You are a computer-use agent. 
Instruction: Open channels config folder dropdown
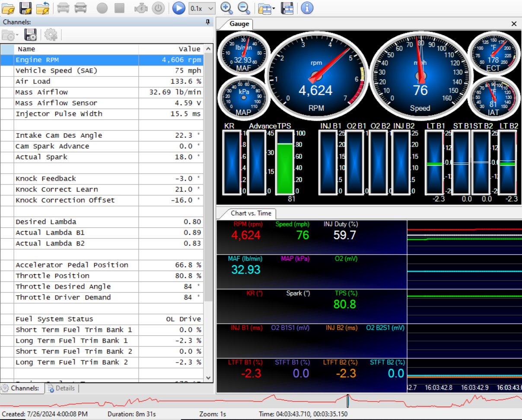click(x=10, y=35)
